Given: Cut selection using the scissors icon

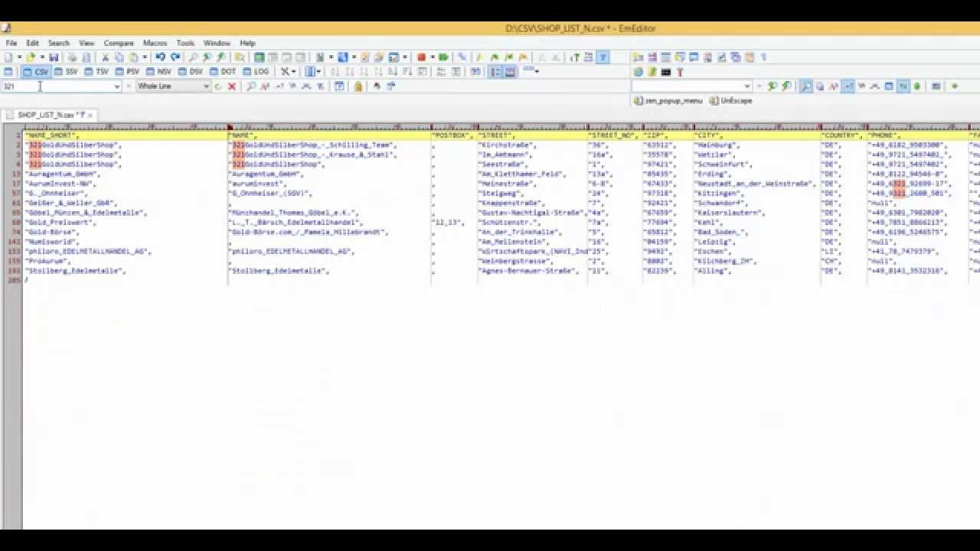Looking at the screenshot, I should tap(105, 57).
